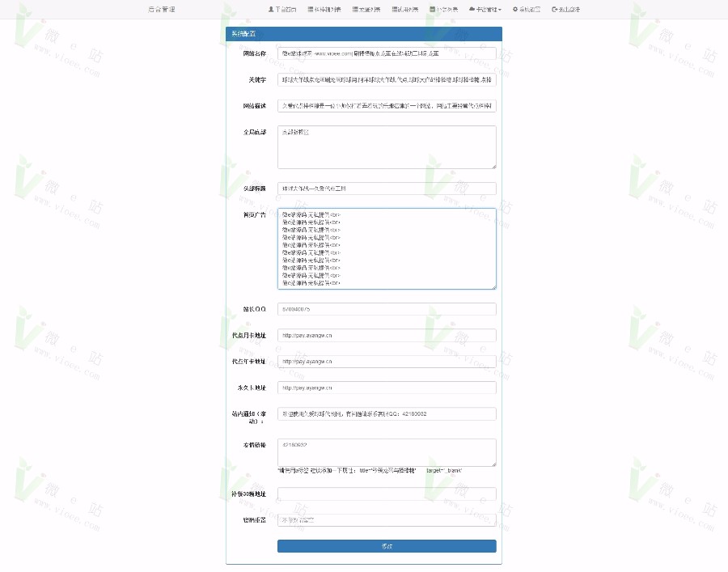Viewport: 728px width, 572px height.
Task: Click into the 全局底部 textarea
Action: [x=387, y=147]
